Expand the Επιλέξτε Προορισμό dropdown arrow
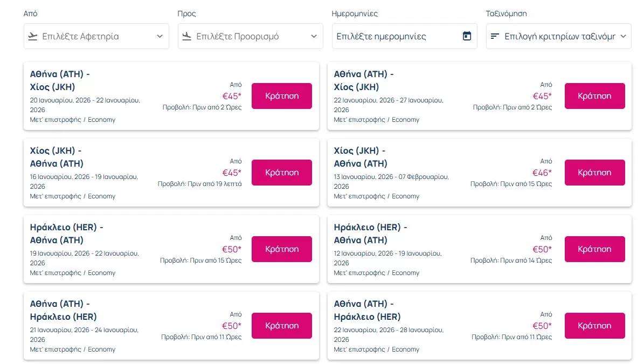The image size is (644, 364). pyautogui.click(x=314, y=36)
